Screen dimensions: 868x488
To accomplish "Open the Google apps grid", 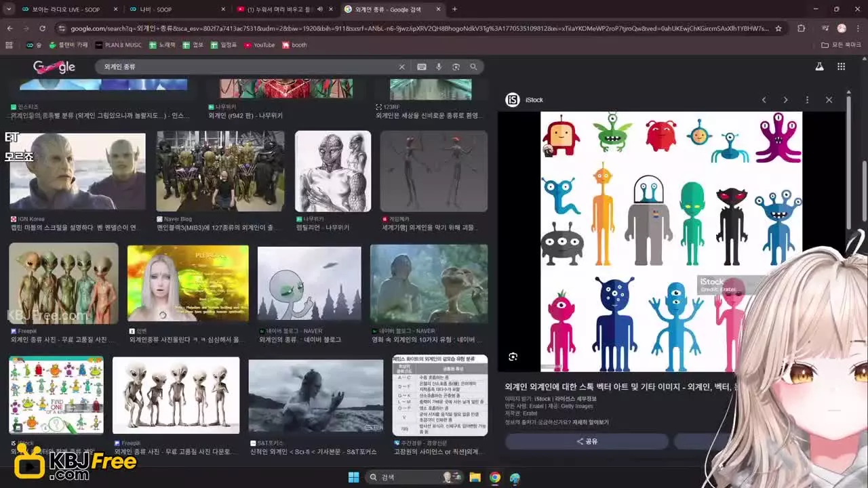I will 841,66.
